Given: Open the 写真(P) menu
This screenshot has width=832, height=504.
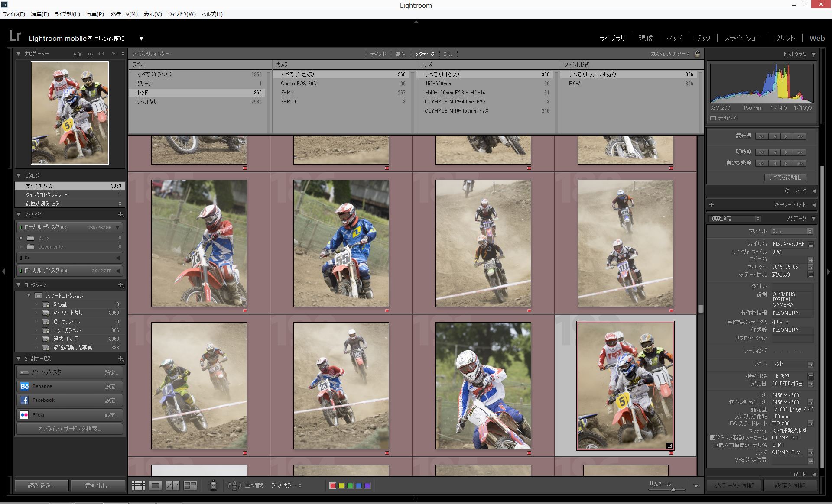Looking at the screenshot, I should coord(95,14).
